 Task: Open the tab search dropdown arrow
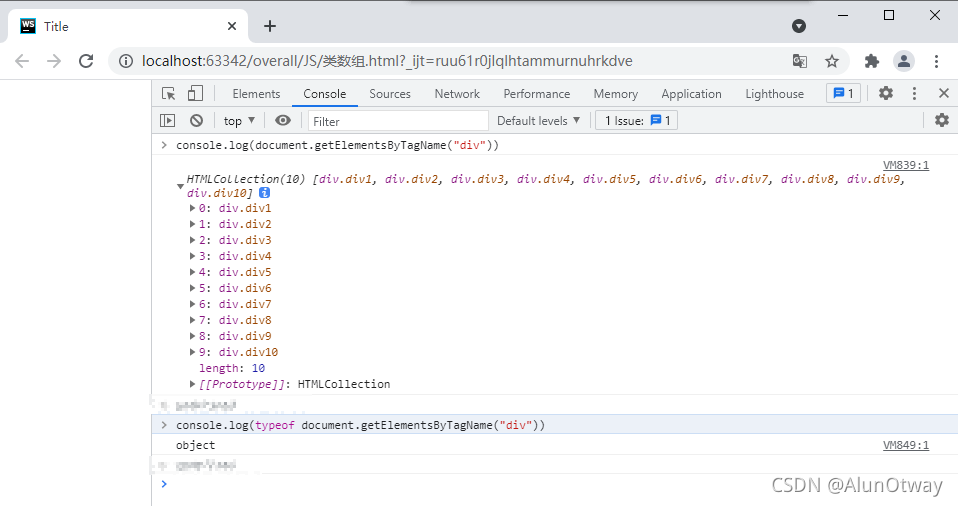coord(799,26)
